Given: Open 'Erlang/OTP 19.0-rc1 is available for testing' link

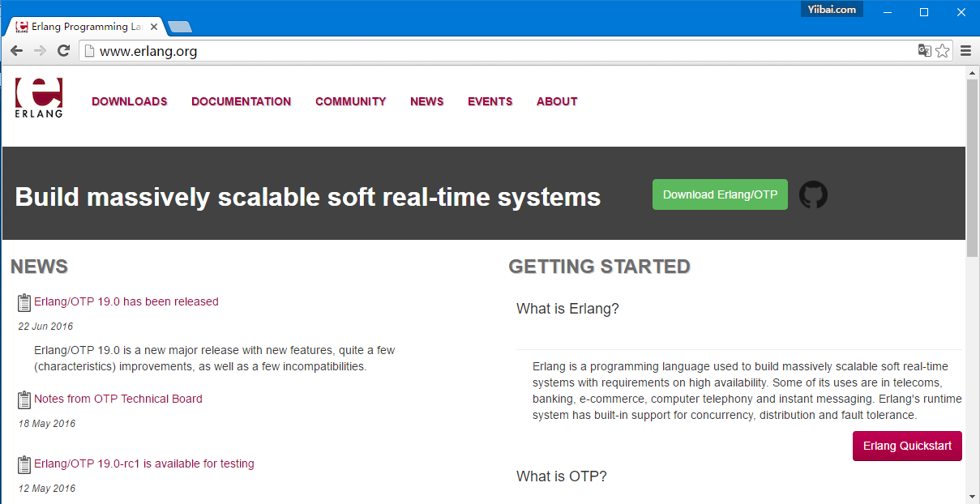Looking at the screenshot, I should coord(144,463).
